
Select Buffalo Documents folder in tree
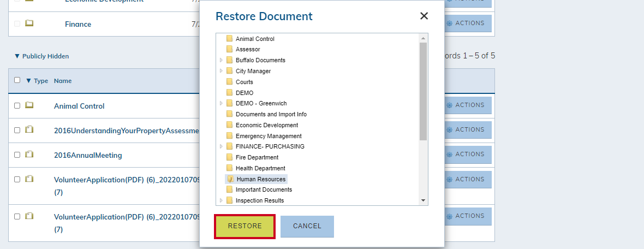tap(260, 61)
